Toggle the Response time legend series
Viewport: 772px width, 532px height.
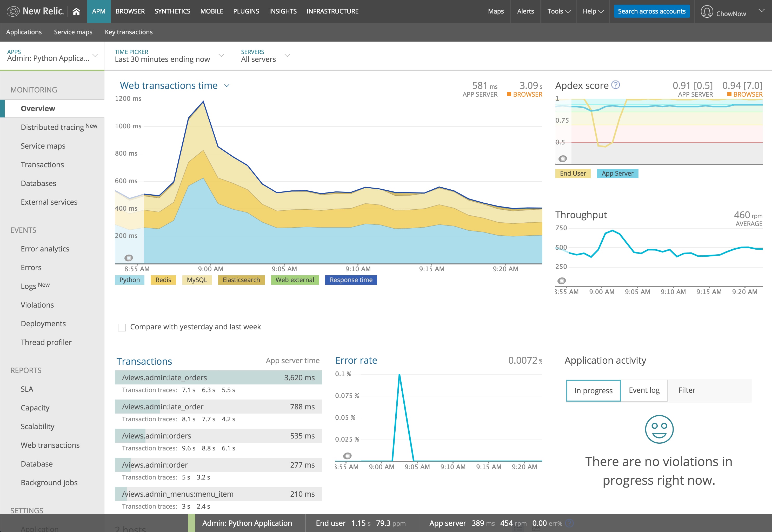351,280
